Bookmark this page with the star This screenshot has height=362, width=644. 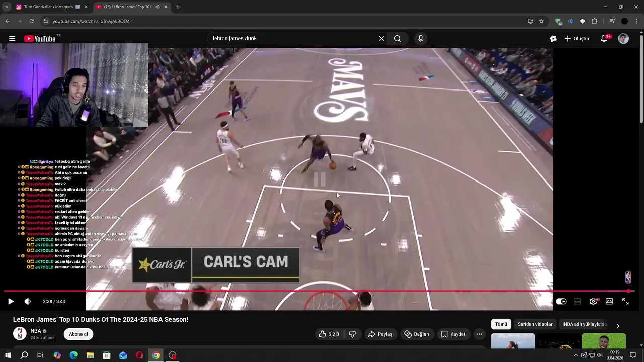pyautogui.click(x=541, y=21)
